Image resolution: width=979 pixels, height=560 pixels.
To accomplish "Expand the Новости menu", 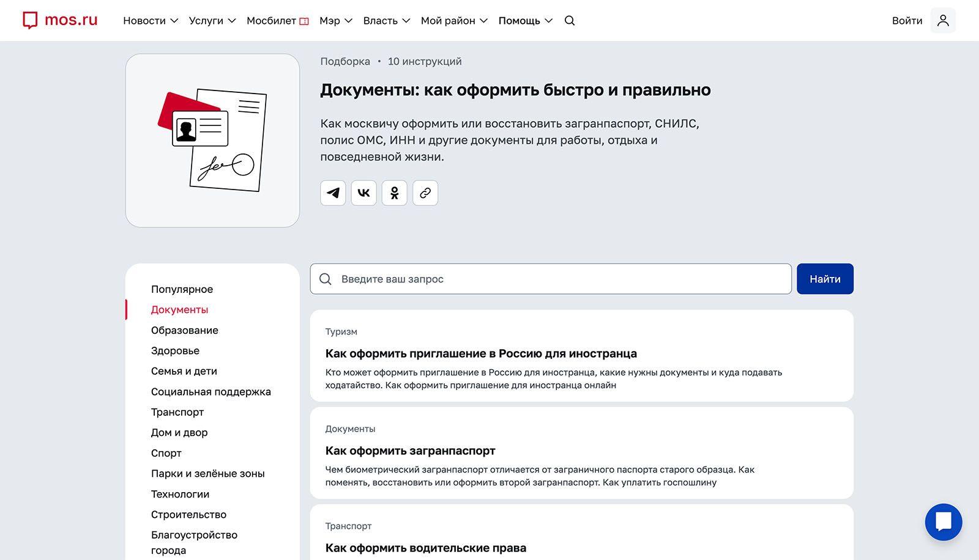I will coord(151,21).
